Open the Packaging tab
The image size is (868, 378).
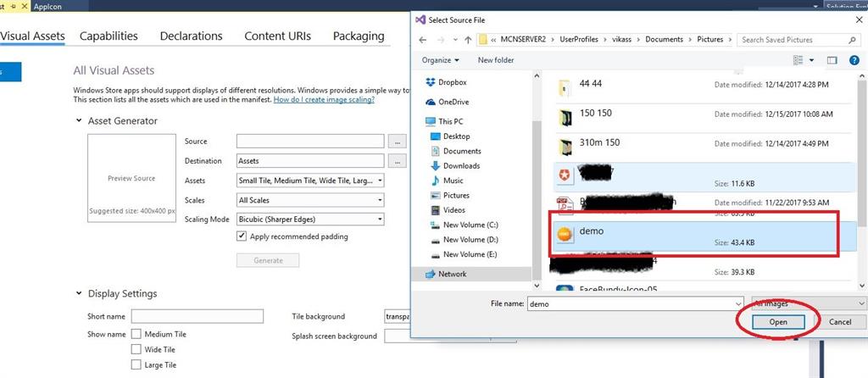click(x=359, y=36)
